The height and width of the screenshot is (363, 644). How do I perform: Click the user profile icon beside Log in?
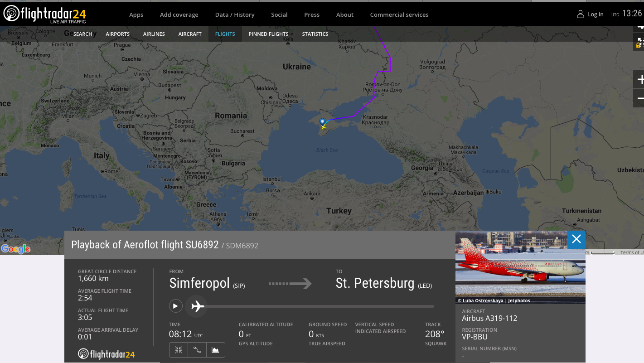click(x=580, y=15)
